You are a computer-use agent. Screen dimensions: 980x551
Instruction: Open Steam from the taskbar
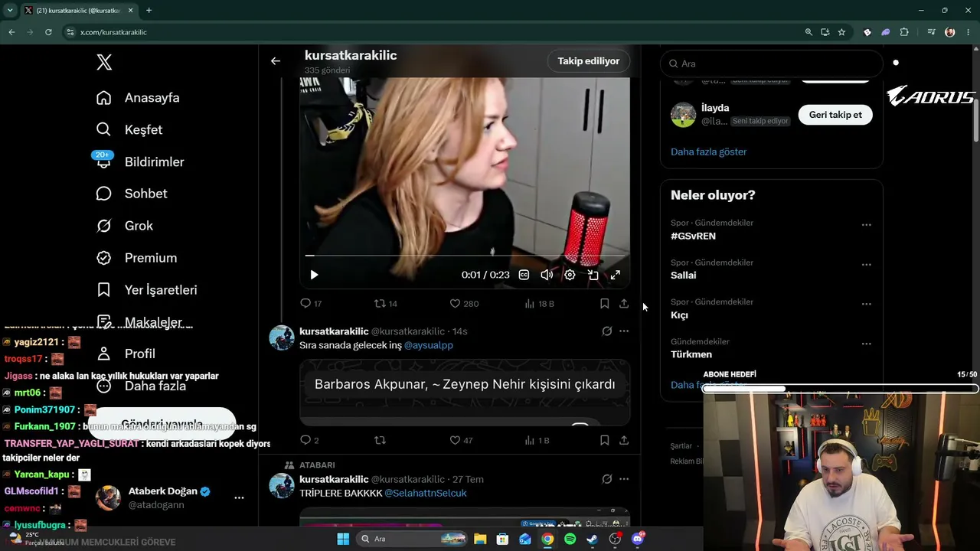coord(592,539)
